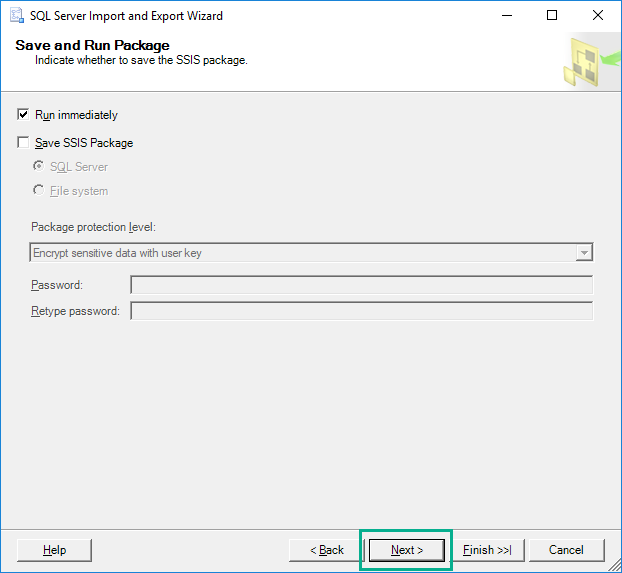Maximize the wizard window
Image resolution: width=622 pixels, height=573 pixels.
[552, 16]
